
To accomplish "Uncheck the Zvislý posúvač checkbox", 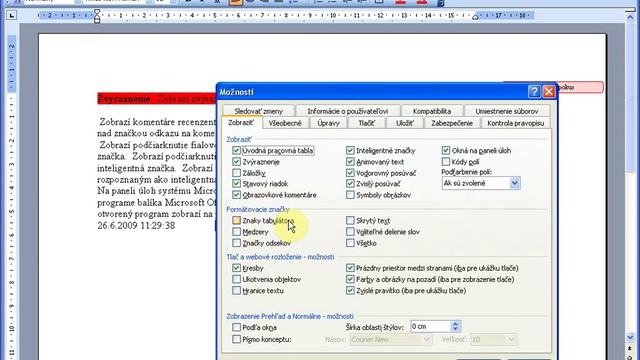I will (x=350, y=184).
